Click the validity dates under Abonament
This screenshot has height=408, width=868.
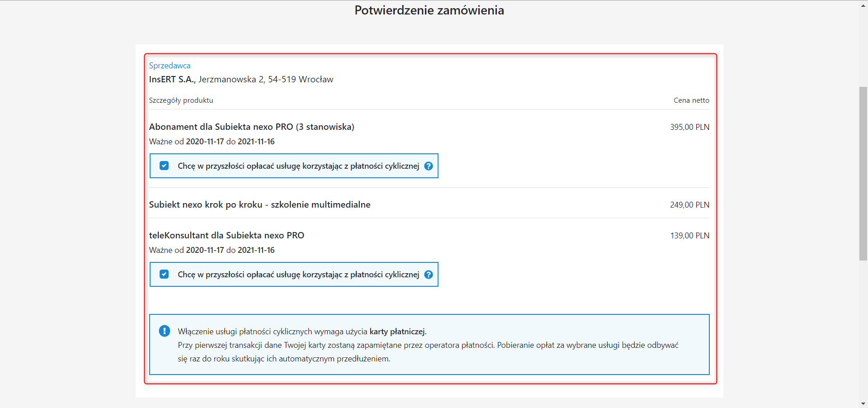click(212, 142)
